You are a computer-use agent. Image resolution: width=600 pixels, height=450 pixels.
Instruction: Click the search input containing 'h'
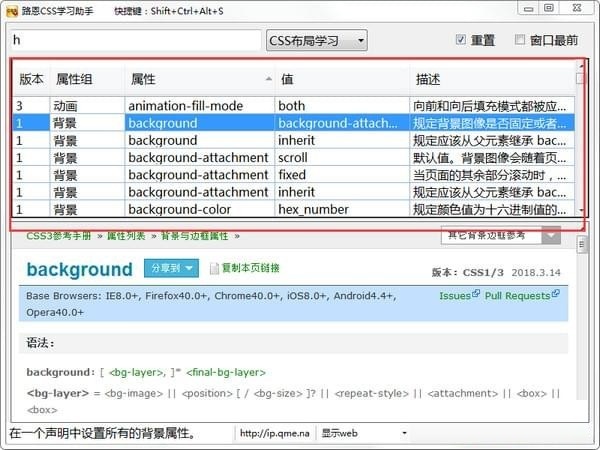(x=134, y=40)
